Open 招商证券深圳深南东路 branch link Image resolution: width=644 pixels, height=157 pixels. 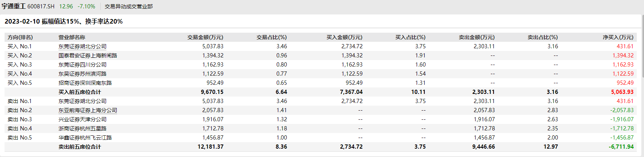(85, 83)
